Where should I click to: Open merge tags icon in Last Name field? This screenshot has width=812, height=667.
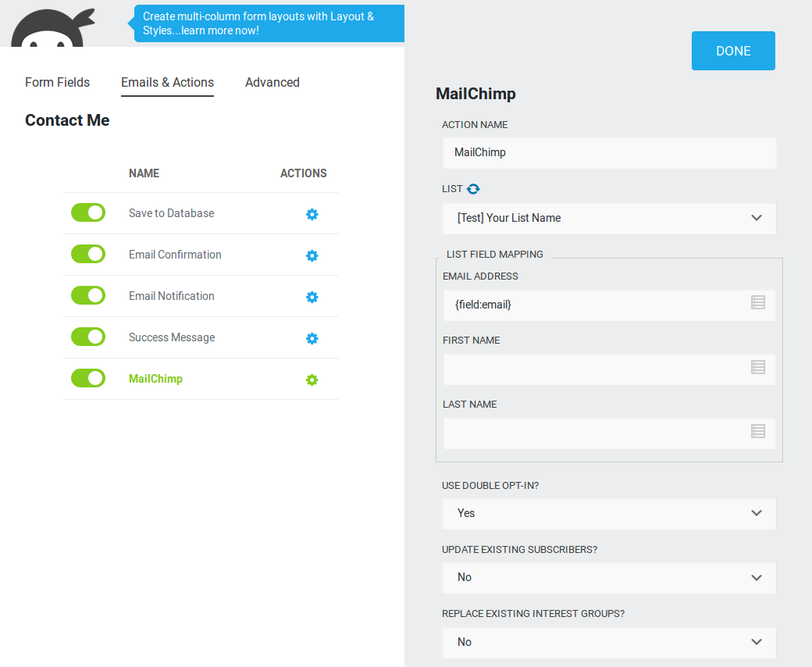757,431
